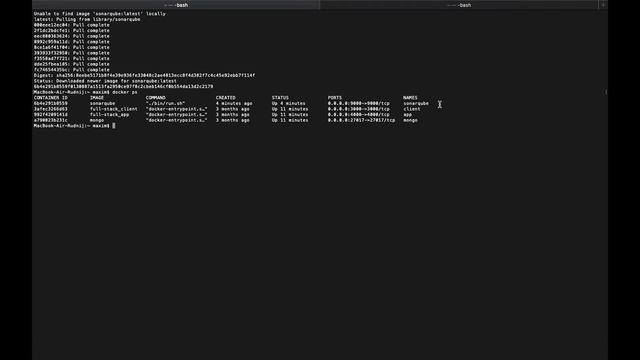Click the port mapping ending 3000/tcp
640x360 pixels.
(358, 109)
